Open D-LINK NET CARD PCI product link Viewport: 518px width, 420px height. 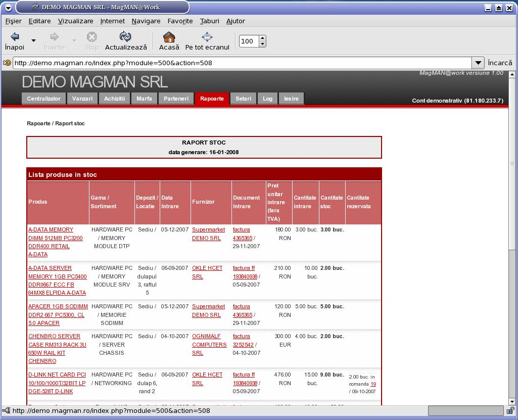[x=57, y=383]
